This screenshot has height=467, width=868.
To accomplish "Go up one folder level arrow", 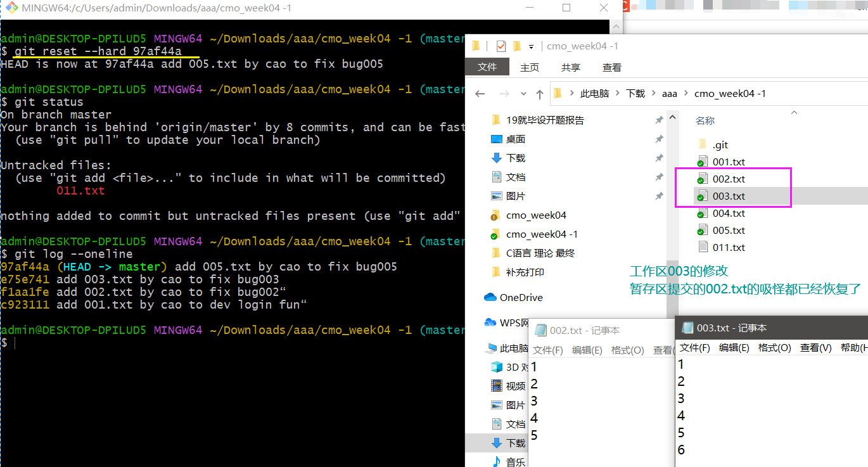I will click(539, 94).
